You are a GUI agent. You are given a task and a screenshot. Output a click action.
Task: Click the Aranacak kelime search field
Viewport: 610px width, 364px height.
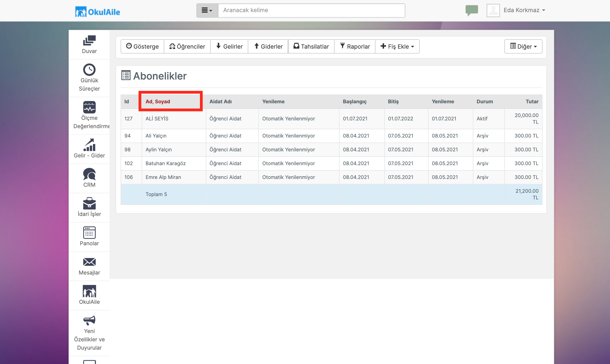(312, 10)
